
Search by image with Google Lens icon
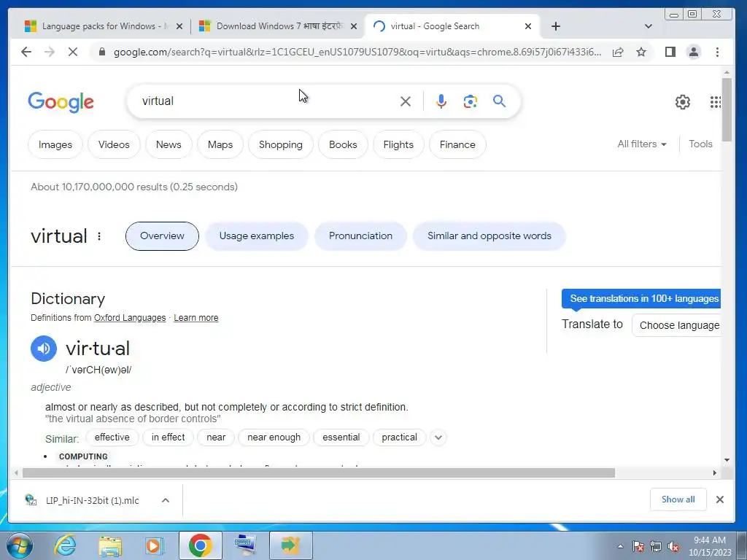tap(471, 101)
